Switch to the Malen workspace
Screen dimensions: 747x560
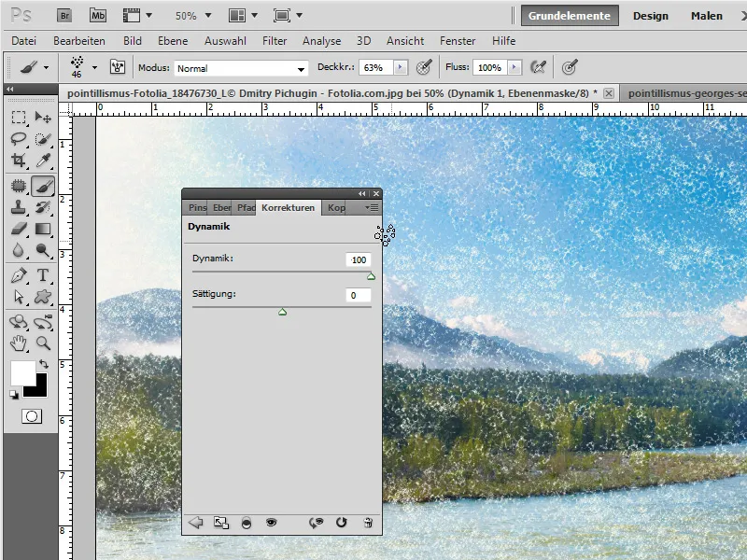[707, 16]
